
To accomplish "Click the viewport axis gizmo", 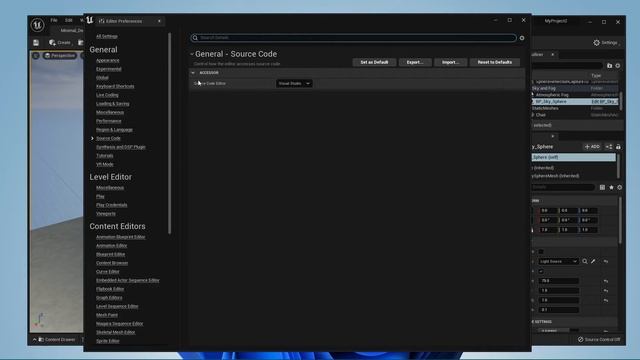I will (39, 320).
